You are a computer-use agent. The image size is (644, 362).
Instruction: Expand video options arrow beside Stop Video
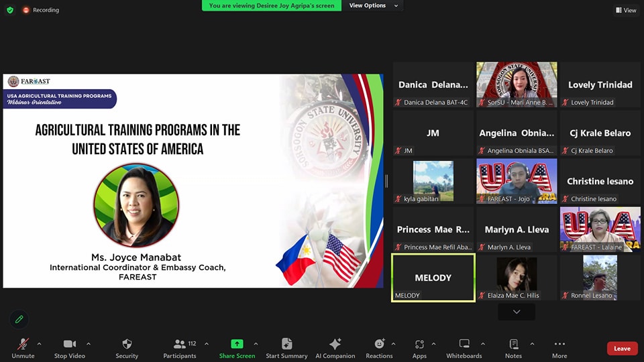coord(89,344)
